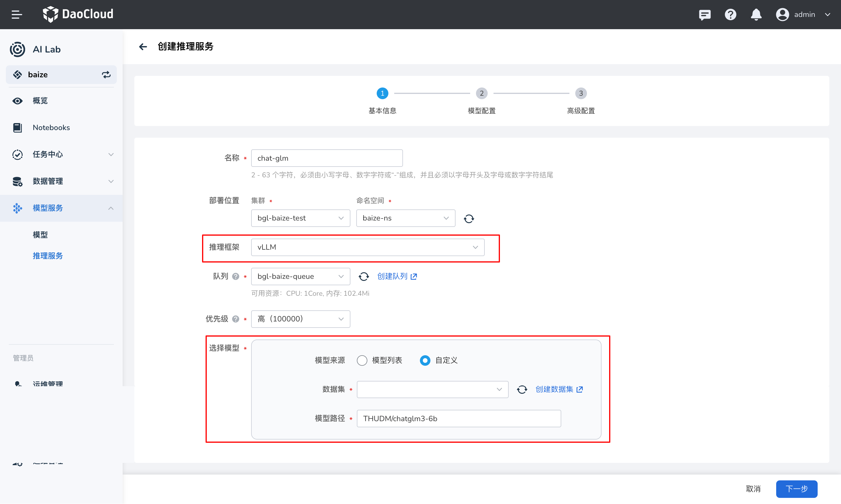This screenshot has width=841, height=504.
Task: Select the 模型列表 radio option
Action: 362,360
